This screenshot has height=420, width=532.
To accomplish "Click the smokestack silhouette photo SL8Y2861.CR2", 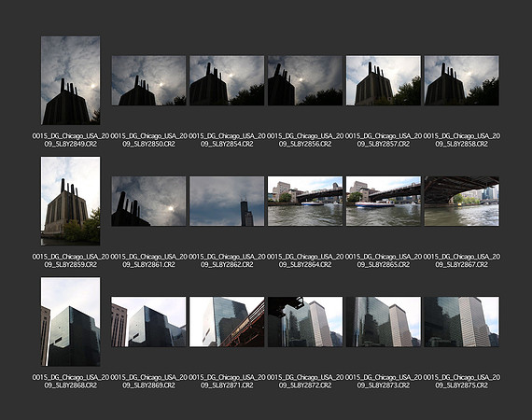I will coord(149,202).
